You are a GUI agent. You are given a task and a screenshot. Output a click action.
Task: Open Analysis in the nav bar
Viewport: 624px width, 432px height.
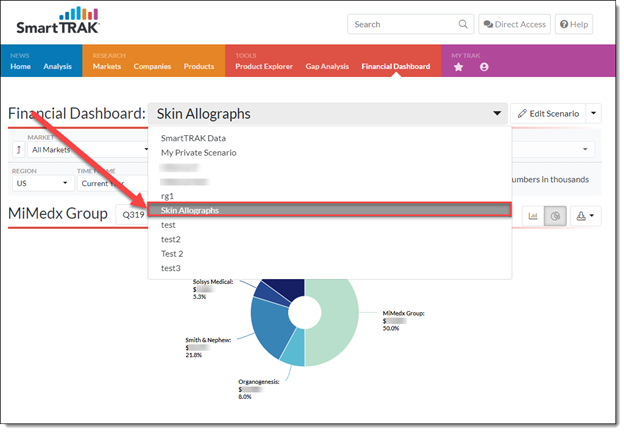pyautogui.click(x=57, y=66)
